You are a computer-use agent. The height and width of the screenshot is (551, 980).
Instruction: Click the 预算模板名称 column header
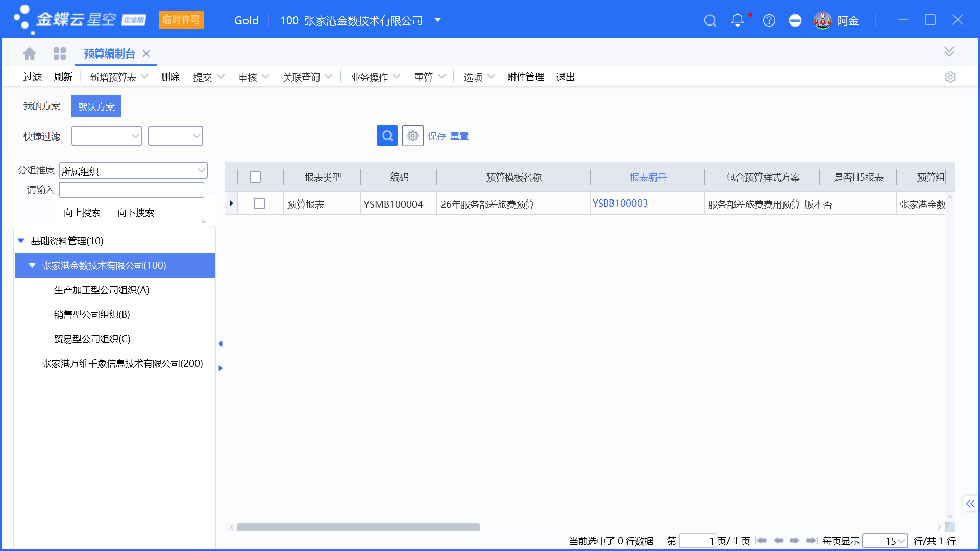tap(513, 177)
